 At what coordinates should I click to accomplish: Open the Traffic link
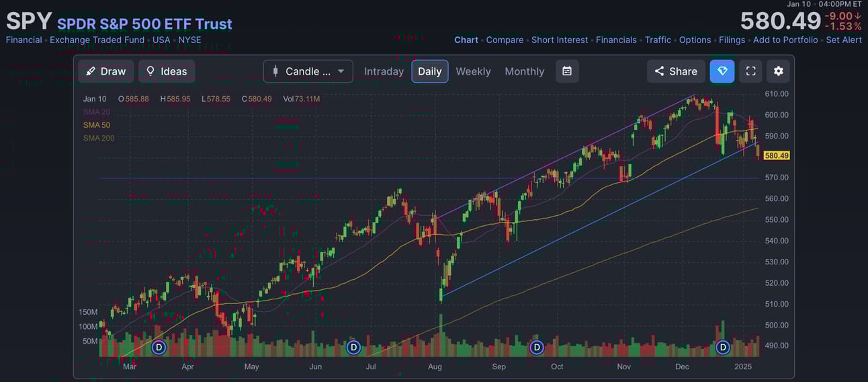coord(658,40)
